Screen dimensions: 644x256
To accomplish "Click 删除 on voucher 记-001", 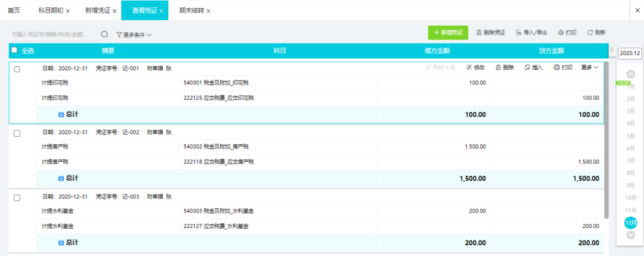I will [505, 68].
